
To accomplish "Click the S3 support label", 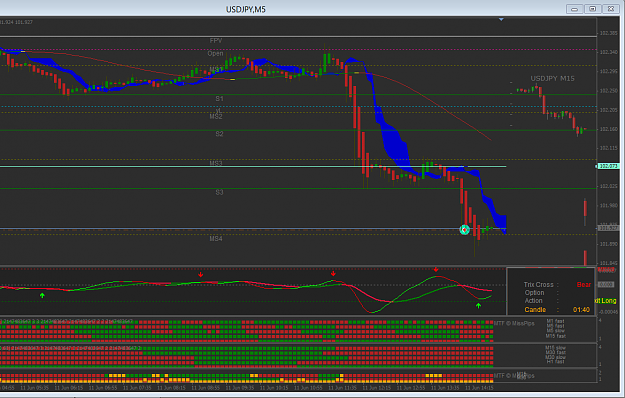I will 219,192.
